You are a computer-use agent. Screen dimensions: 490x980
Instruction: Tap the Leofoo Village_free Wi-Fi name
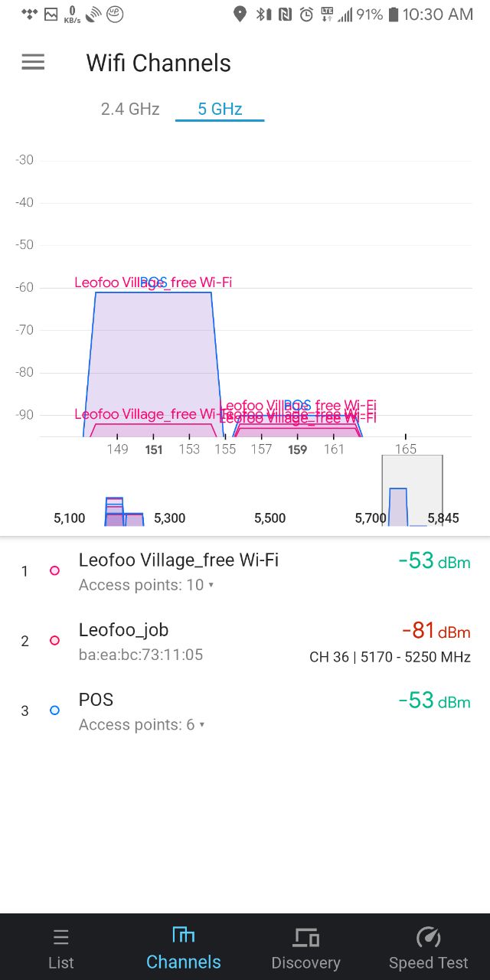(x=178, y=560)
